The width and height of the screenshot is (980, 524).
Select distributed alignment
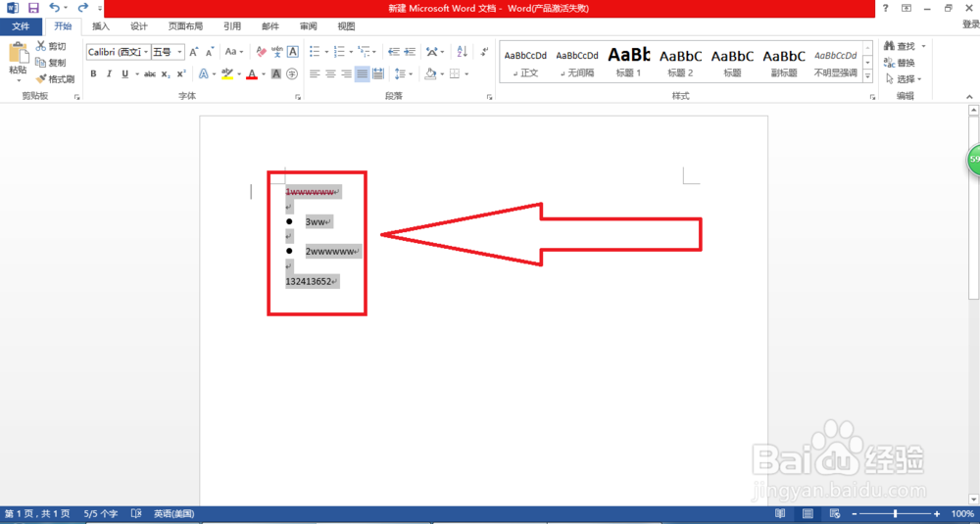point(377,73)
